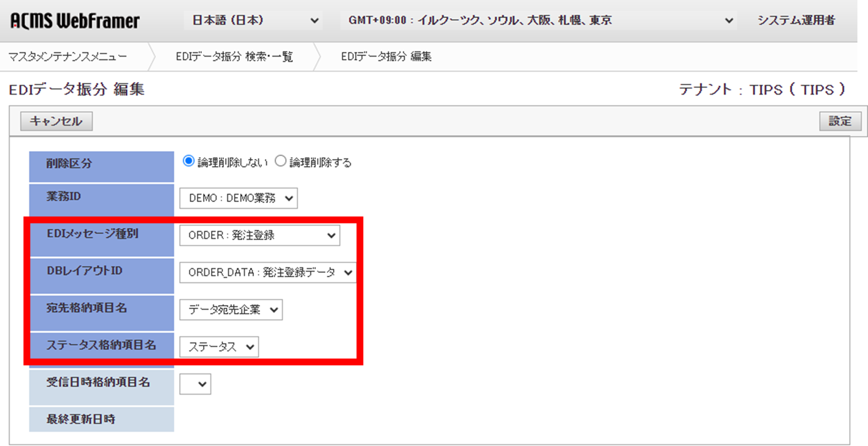Choose the 論理削除する radio option
This screenshot has width=868, height=446.
pos(280,161)
